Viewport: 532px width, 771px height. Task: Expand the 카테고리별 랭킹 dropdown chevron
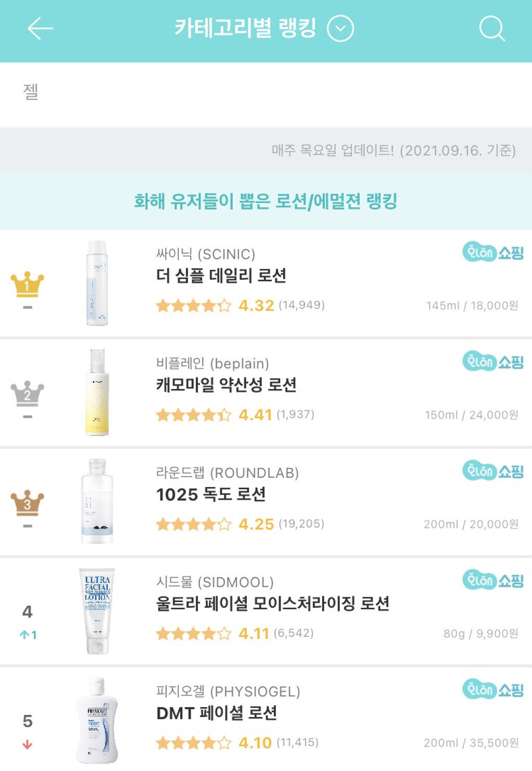[340, 29]
